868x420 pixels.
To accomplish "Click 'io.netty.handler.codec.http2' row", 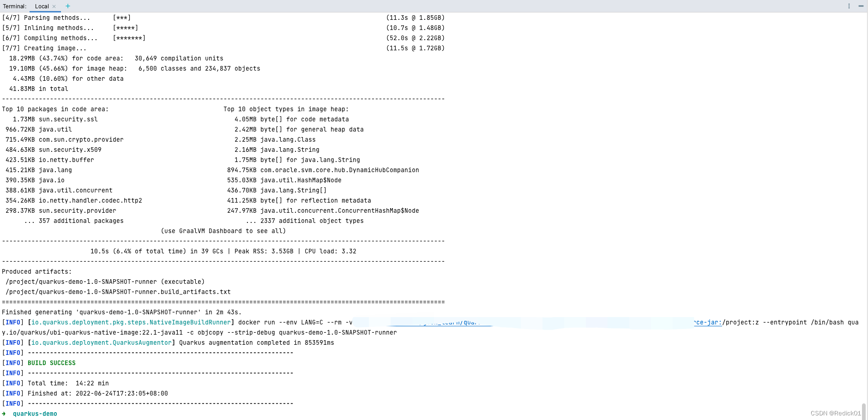I will click(74, 200).
